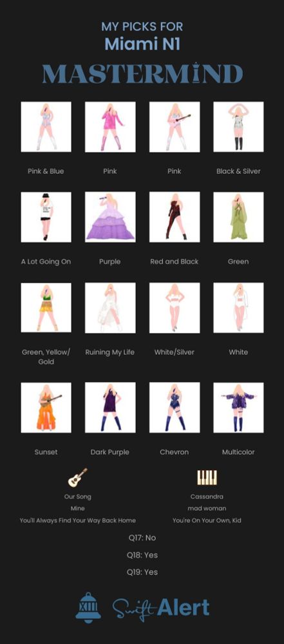Click the Our Song guitar pick
The height and width of the screenshot is (644, 284).
tap(78, 497)
